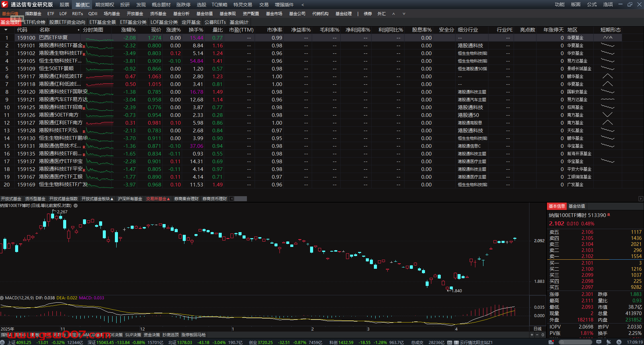Click the status bar search field
This screenshot has height=345, width=644.
tap(575, 342)
